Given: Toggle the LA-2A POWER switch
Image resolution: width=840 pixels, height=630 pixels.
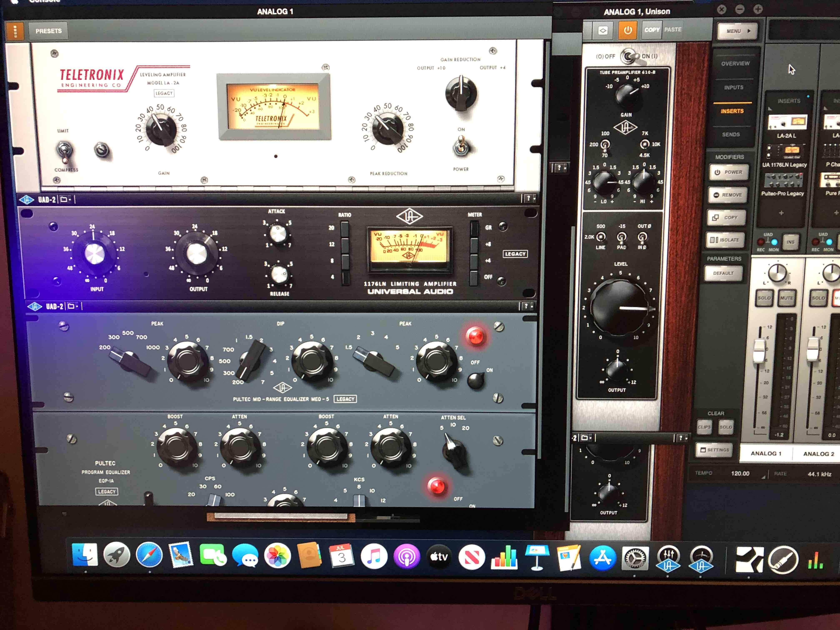Looking at the screenshot, I should 461,146.
